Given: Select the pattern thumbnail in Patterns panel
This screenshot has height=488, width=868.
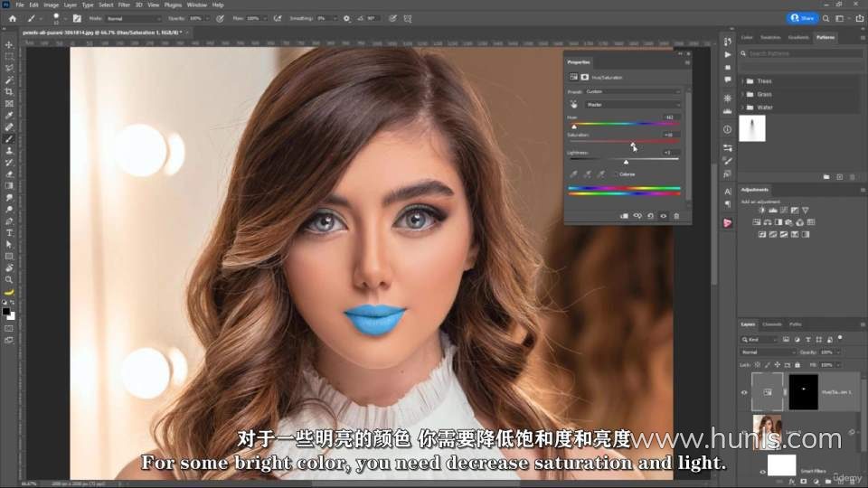Looking at the screenshot, I should (x=752, y=128).
